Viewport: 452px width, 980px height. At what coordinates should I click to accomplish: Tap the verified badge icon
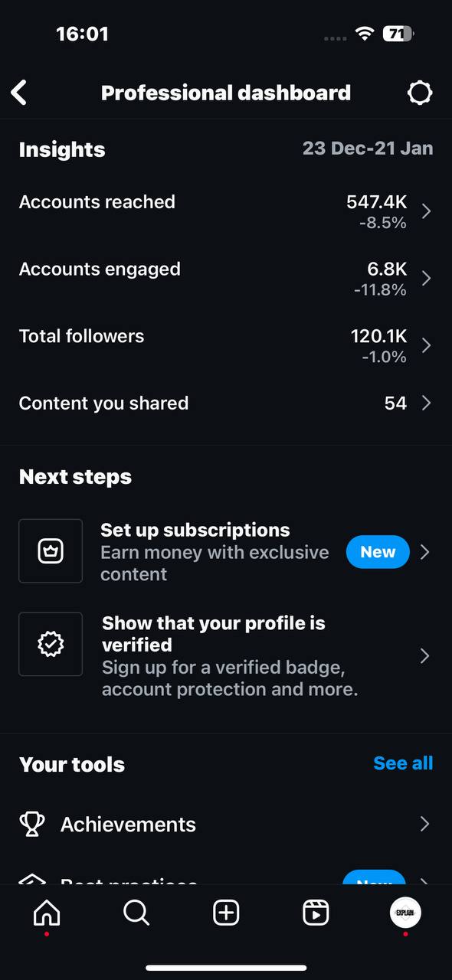51,645
